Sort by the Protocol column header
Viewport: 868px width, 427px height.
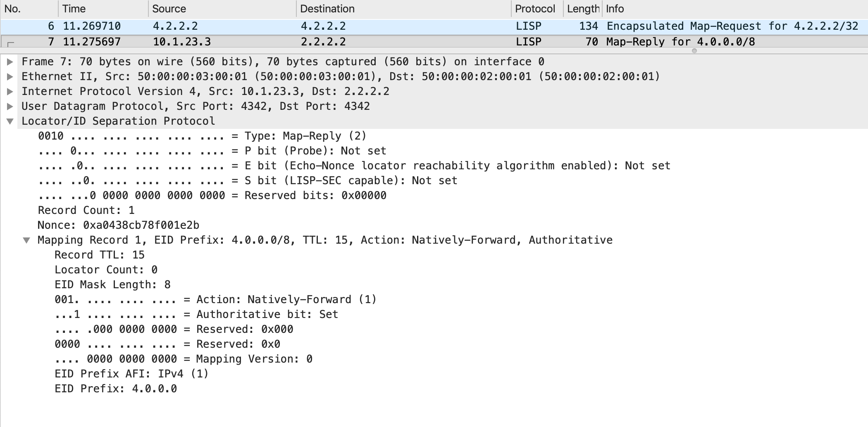pos(537,9)
